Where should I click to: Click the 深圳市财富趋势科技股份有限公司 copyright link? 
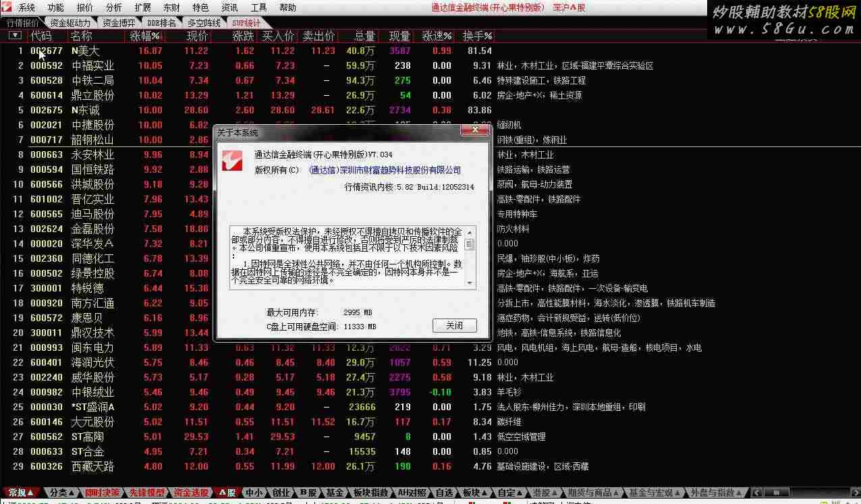point(385,170)
